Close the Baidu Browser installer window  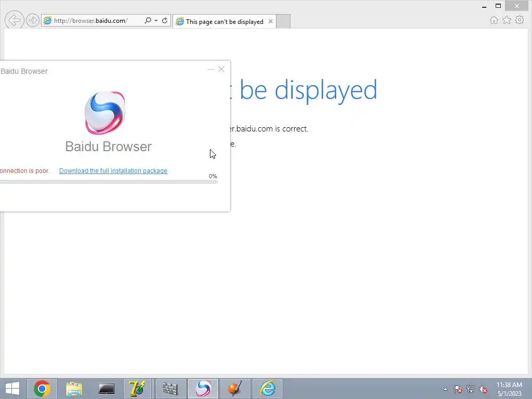click(x=221, y=69)
